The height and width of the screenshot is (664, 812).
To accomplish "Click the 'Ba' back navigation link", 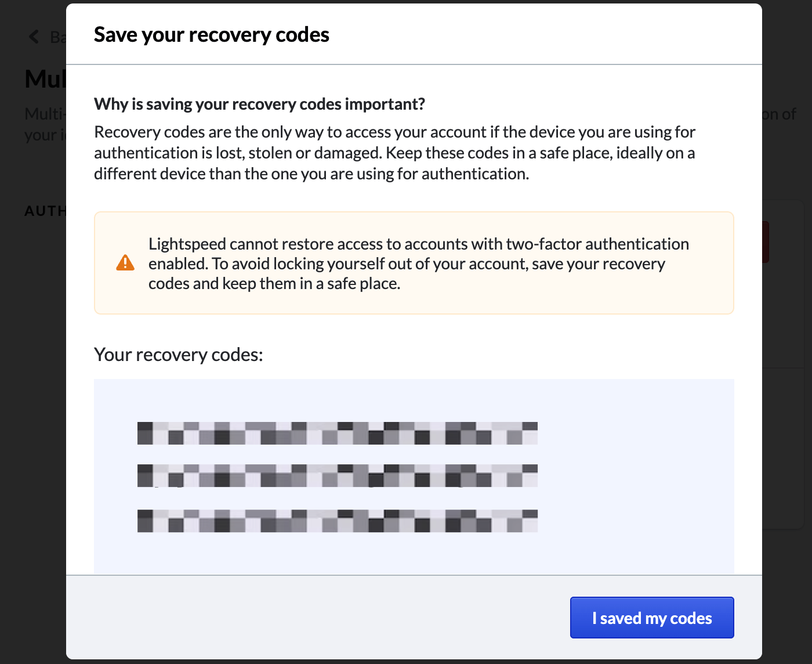I will coord(58,37).
